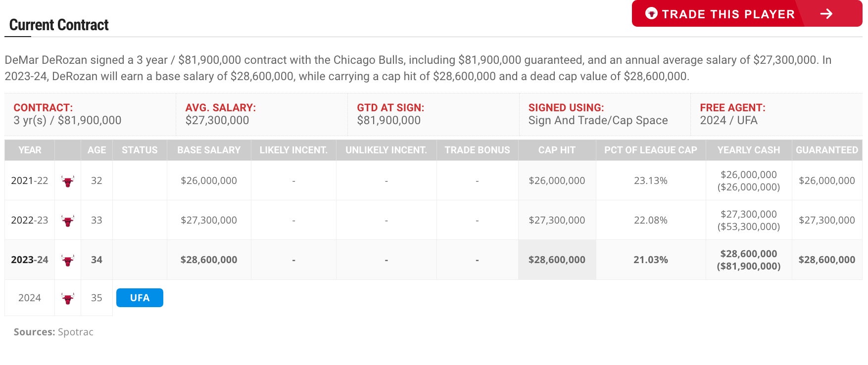The image size is (868, 365).
Task: Click the Current Contract heading tab
Action: 59,25
